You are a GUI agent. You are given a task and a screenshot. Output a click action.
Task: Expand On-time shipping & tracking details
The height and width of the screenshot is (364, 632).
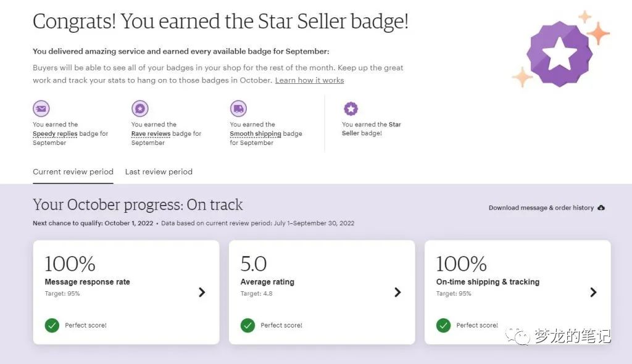[x=593, y=293]
